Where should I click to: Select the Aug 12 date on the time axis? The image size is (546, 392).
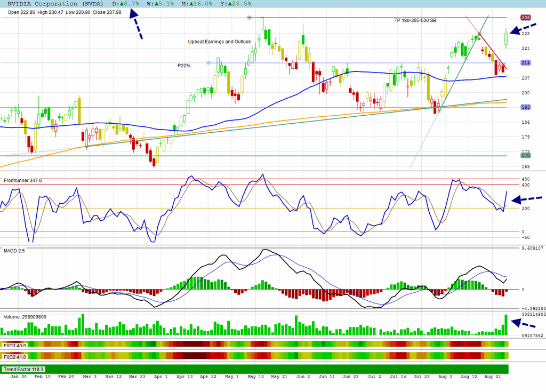pyautogui.click(x=469, y=377)
